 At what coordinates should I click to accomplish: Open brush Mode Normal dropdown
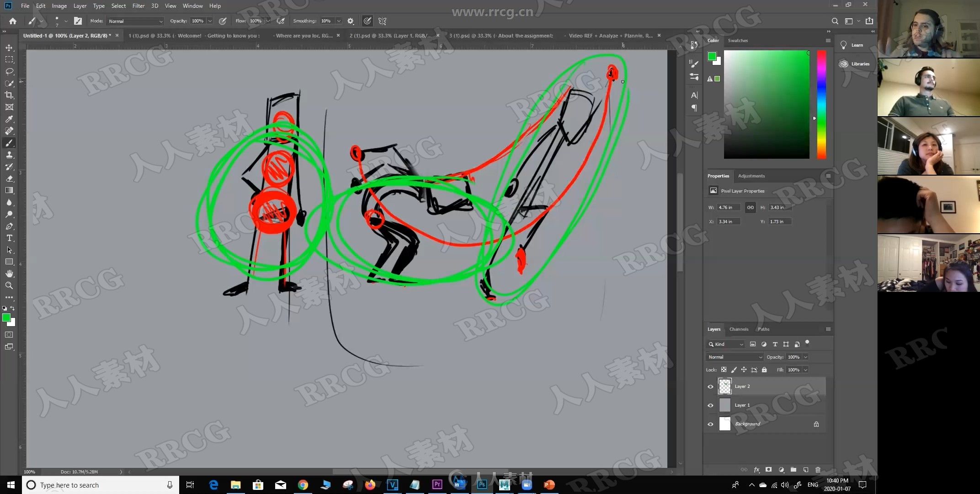(136, 21)
